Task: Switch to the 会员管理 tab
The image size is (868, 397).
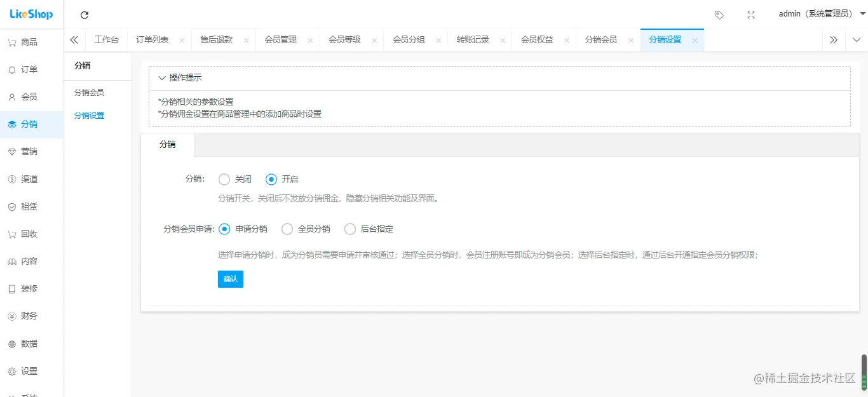Action: tap(281, 39)
